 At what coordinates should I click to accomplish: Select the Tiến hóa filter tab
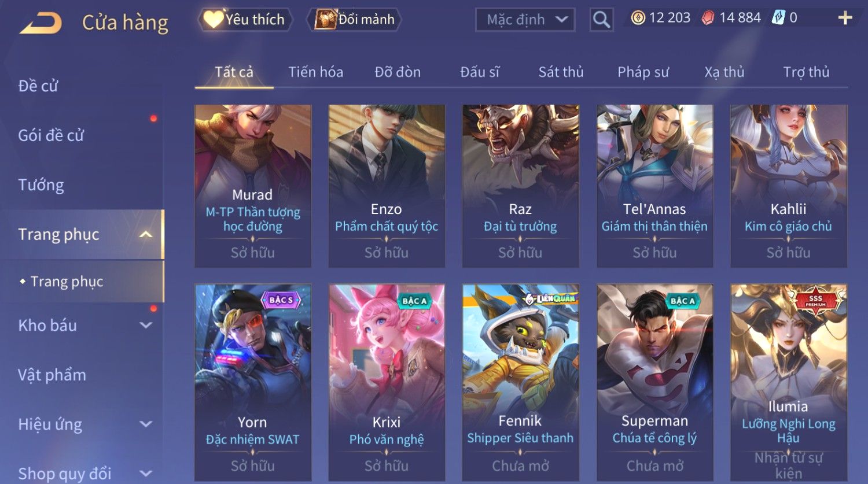pos(315,72)
